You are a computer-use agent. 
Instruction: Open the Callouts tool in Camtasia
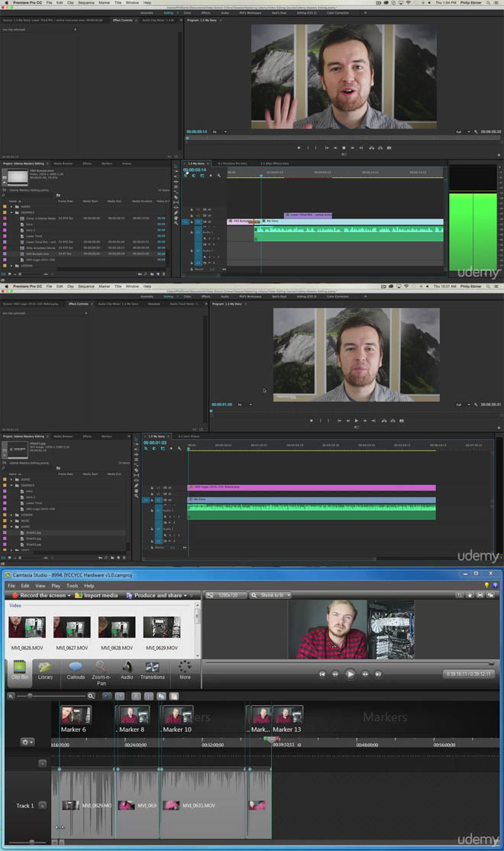tap(76, 670)
